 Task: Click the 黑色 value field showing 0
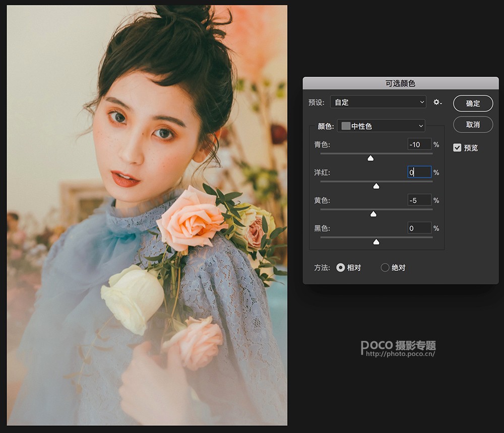(419, 228)
